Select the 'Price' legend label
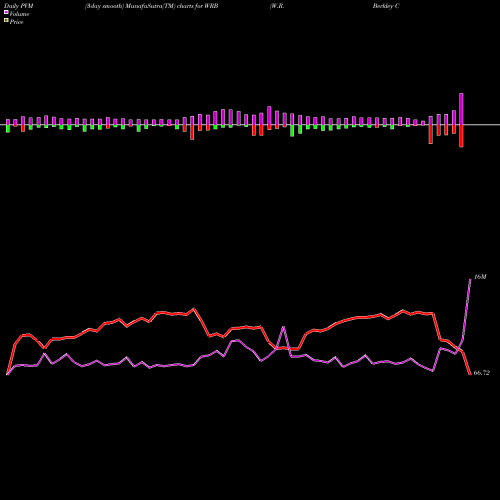Image resolution: width=500 pixels, height=500 pixels. (17, 22)
